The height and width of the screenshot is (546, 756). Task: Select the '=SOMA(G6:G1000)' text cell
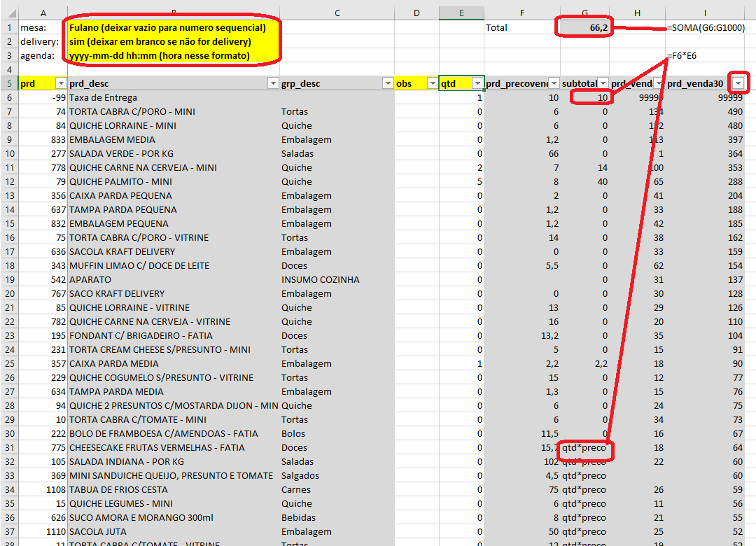(706, 27)
